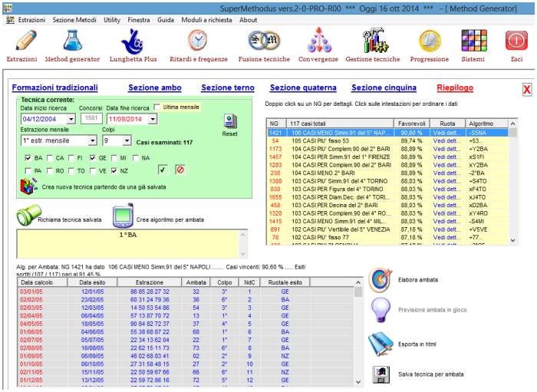Toggle the CA wheel checkbox
Image resolution: width=537 pixels, height=392 pixels.
click(50, 158)
